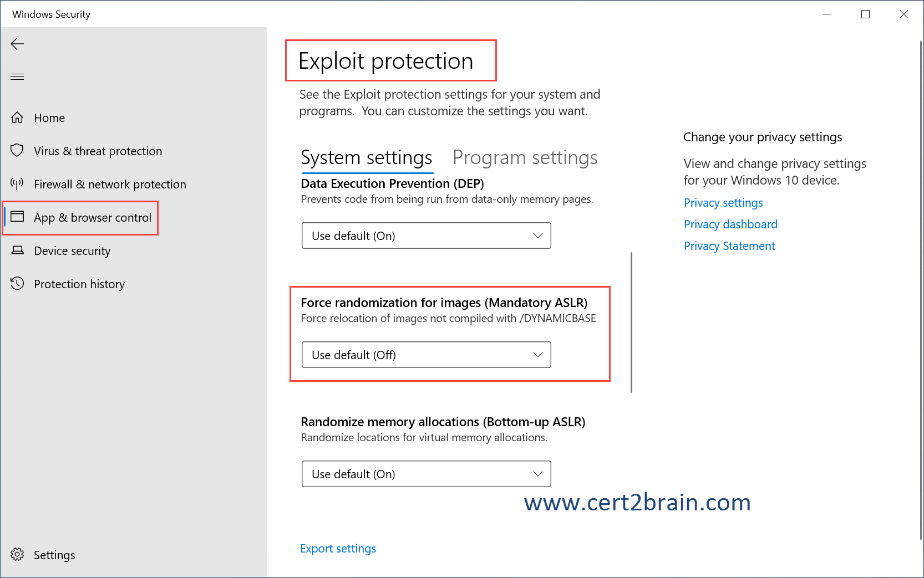924x578 pixels.
Task: Select the System settings tab
Action: pos(366,158)
